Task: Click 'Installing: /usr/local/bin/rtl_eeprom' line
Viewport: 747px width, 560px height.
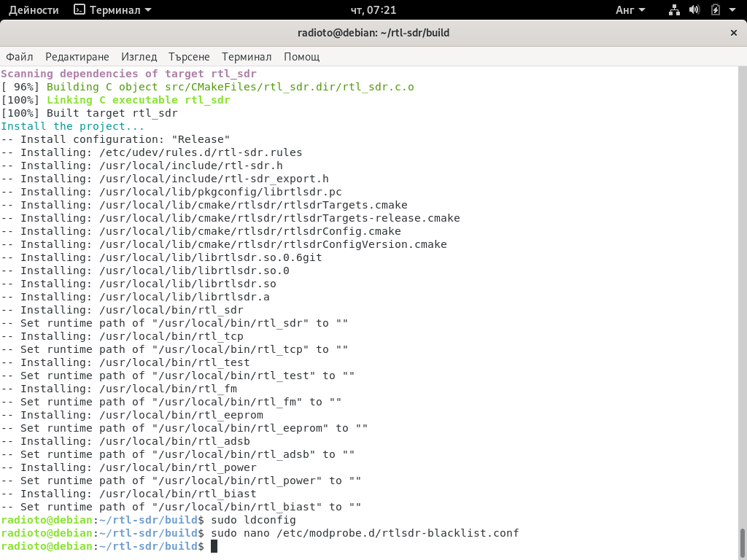Action: (x=132, y=415)
